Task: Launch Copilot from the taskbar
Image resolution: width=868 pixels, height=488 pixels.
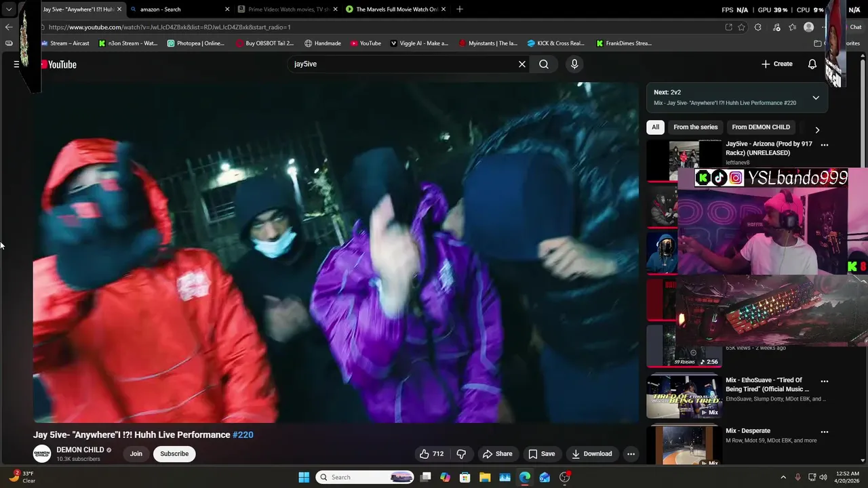Action: tap(445, 477)
